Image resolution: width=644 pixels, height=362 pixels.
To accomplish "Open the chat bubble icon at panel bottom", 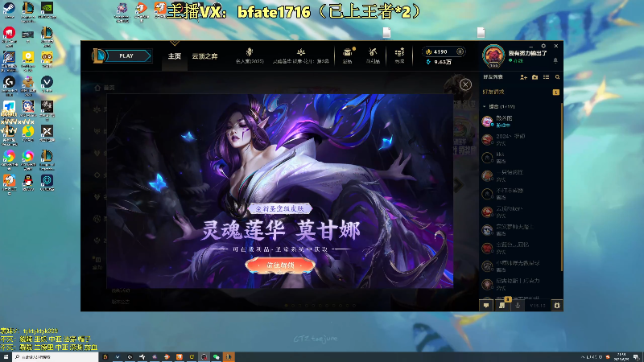I will (x=486, y=306).
